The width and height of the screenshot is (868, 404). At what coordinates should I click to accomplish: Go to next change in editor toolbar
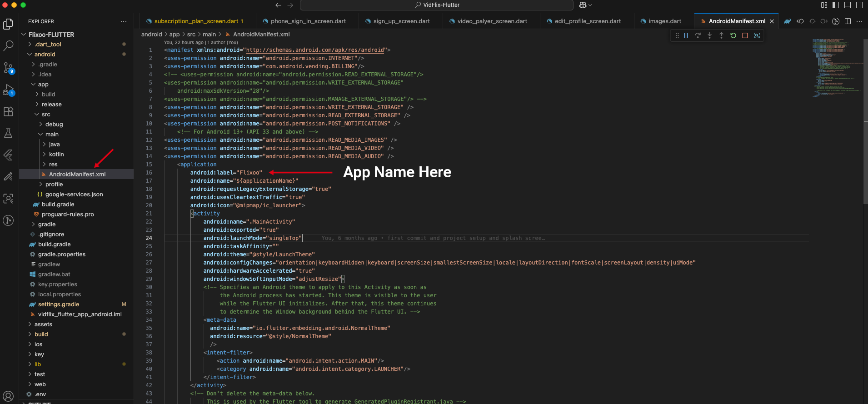tap(824, 21)
